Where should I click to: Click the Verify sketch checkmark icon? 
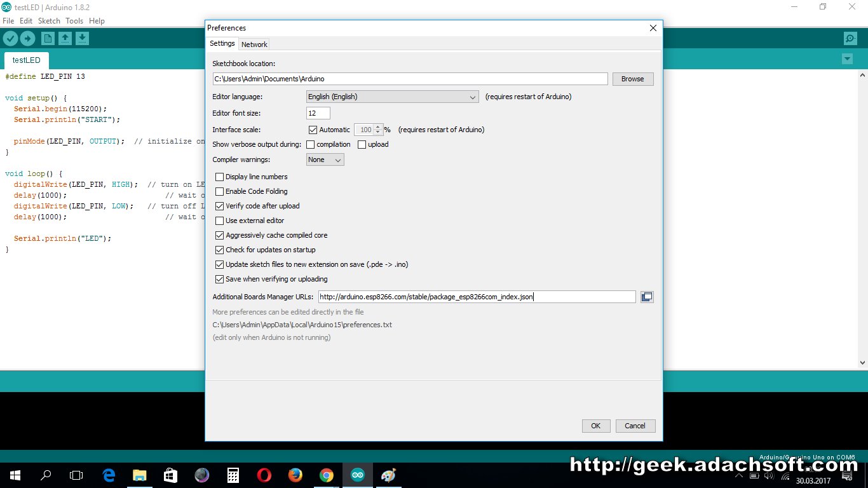point(10,39)
